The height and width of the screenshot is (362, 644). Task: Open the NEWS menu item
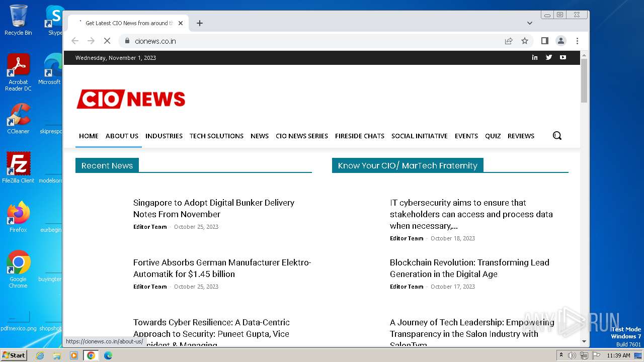click(x=260, y=136)
